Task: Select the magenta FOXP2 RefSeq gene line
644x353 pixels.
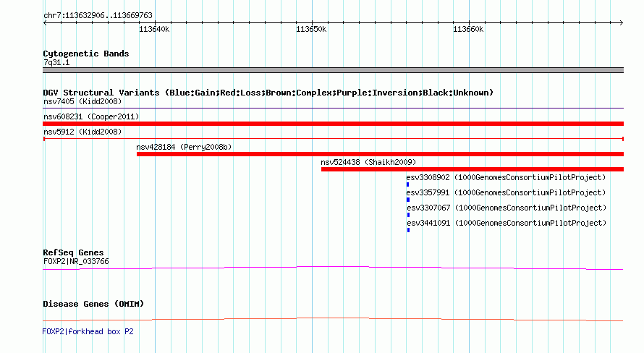Action: pos(333,268)
